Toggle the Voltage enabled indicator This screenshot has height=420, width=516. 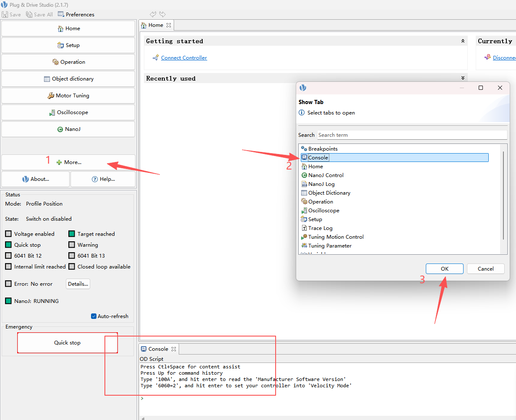(x=8, y=234)
